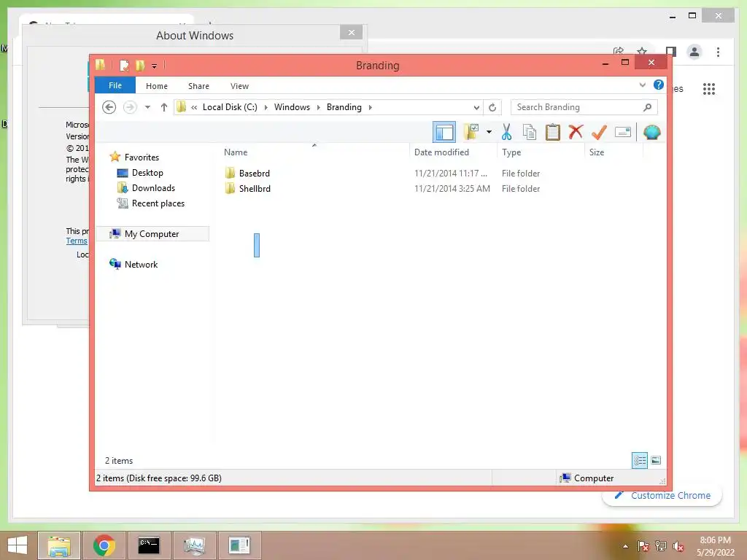Image resolution: width=747 pixels, height=560 pixels.
Task: Click the red X Delete icon
Action: pos(576,131)
